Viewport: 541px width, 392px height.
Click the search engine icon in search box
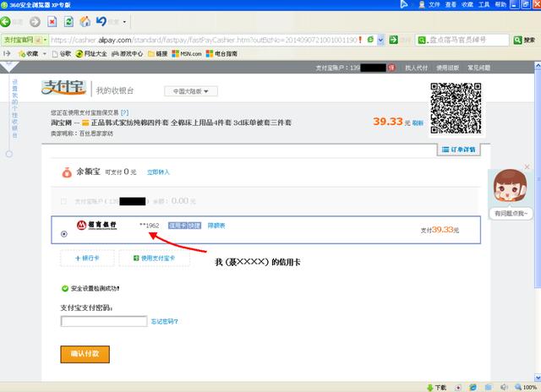(x=422, y=40)
